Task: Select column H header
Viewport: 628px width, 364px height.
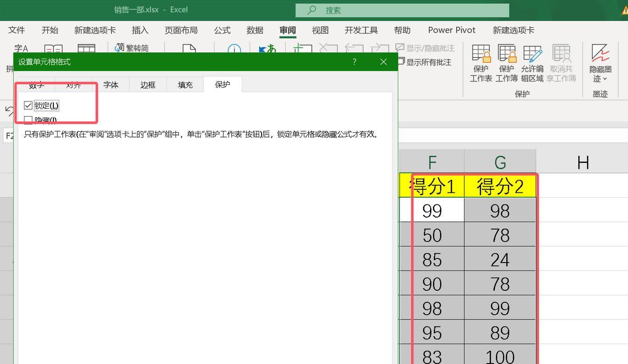Action: point(582,162)
